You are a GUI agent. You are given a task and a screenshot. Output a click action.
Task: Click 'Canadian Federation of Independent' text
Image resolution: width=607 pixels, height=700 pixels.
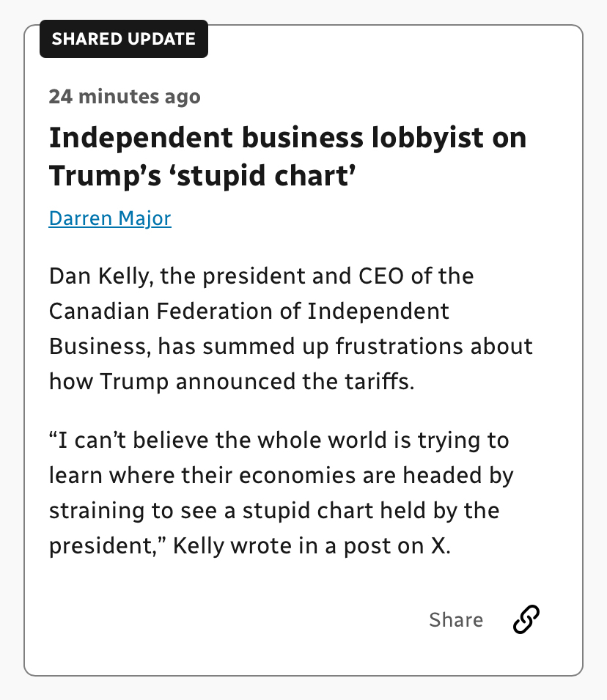[x=249, y=312]
